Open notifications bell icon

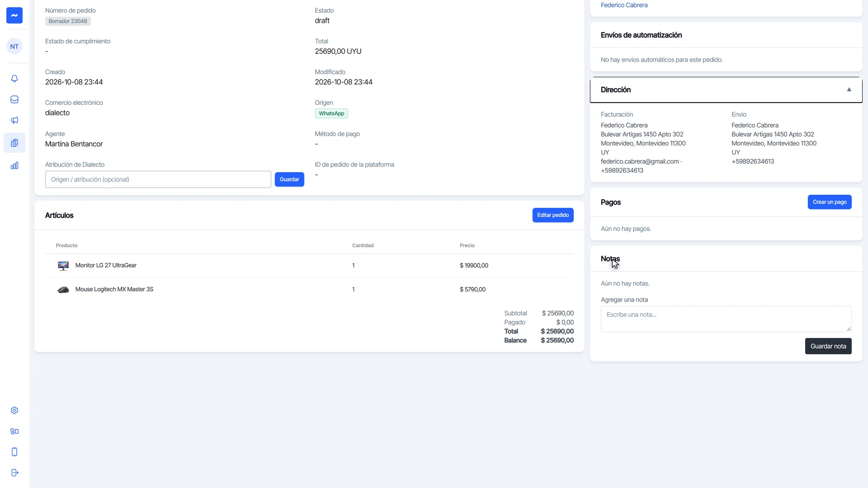(14, 79)
